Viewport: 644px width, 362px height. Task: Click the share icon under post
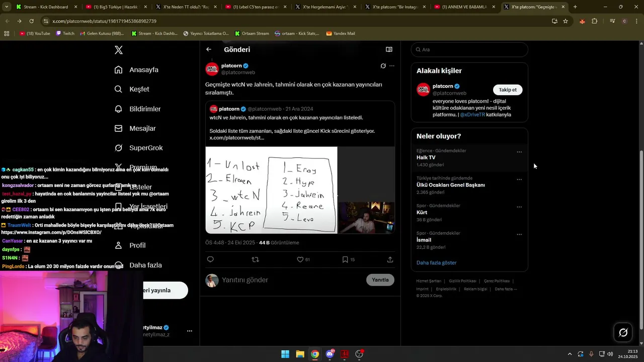[390, 259]
